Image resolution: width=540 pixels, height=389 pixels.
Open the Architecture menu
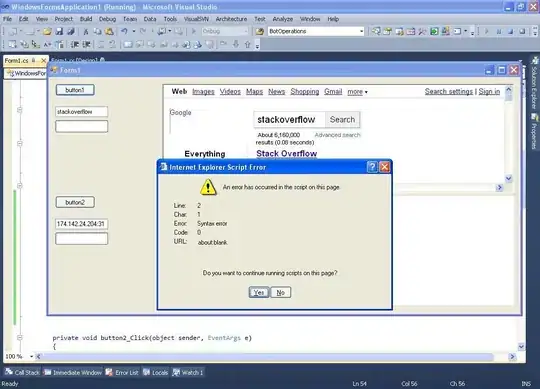point(231,19)
